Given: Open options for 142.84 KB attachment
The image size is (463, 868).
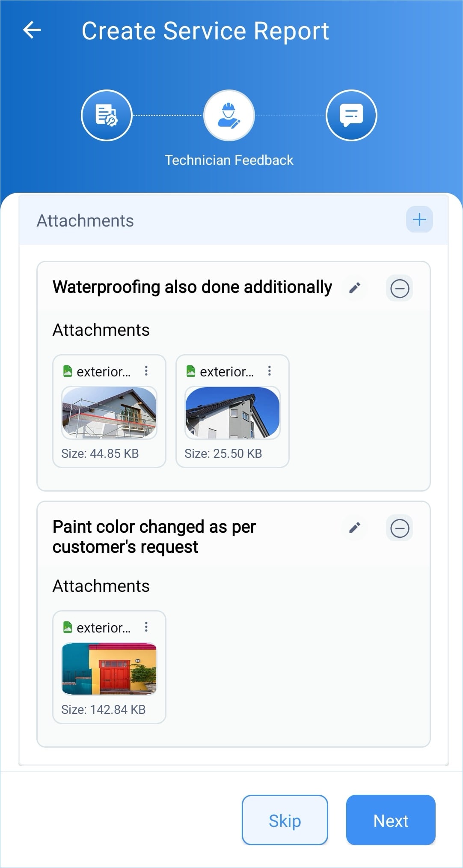Looking at the screenshot, I should tap(146, 627).
